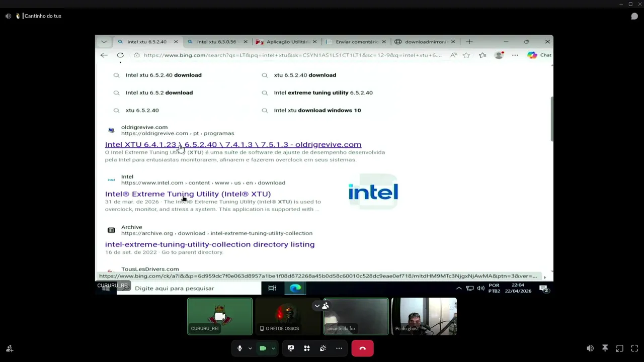The width and height of the screenshot is (644, 362).
Task: Open the archive.org directory listing result
Action: tap(210, 244)
